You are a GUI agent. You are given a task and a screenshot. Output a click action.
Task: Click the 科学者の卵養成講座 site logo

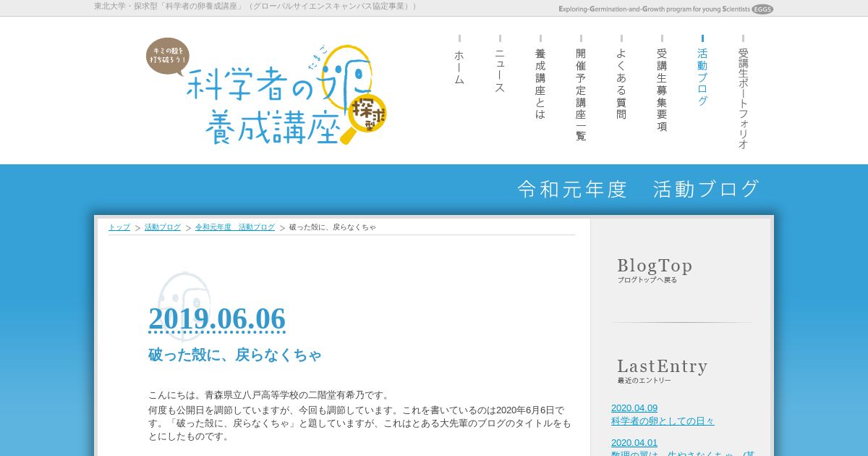268,93
